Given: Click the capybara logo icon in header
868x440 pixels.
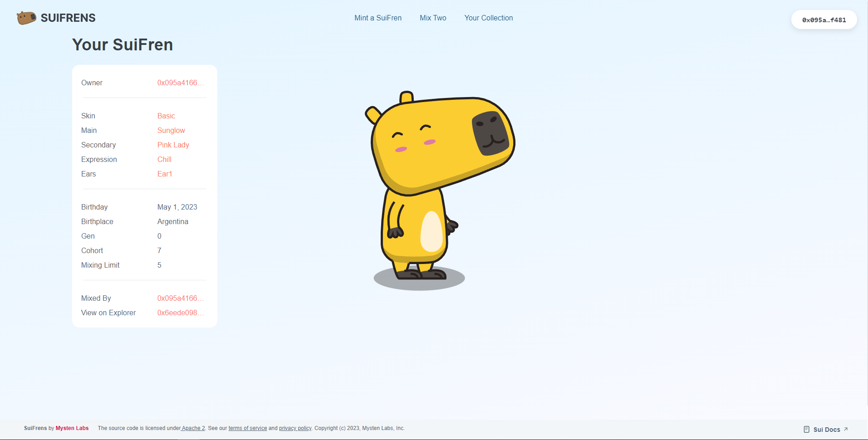Looking at the screenshot, I should point(26,18).
